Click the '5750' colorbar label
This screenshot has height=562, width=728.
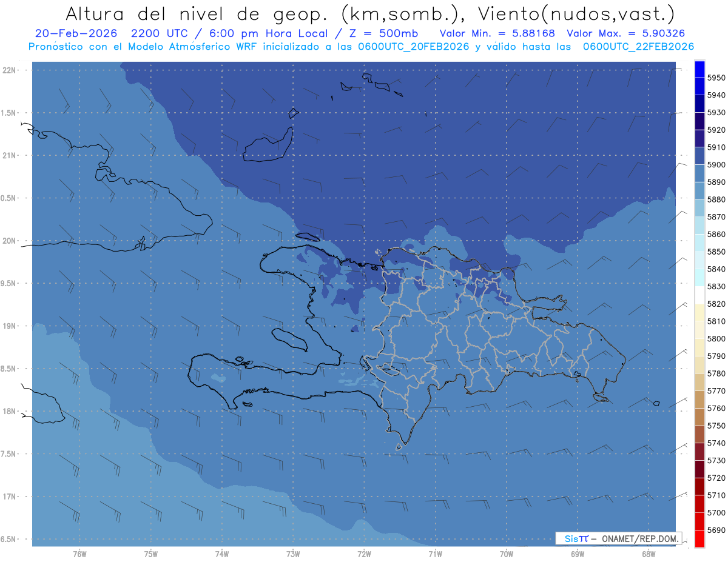716,426
